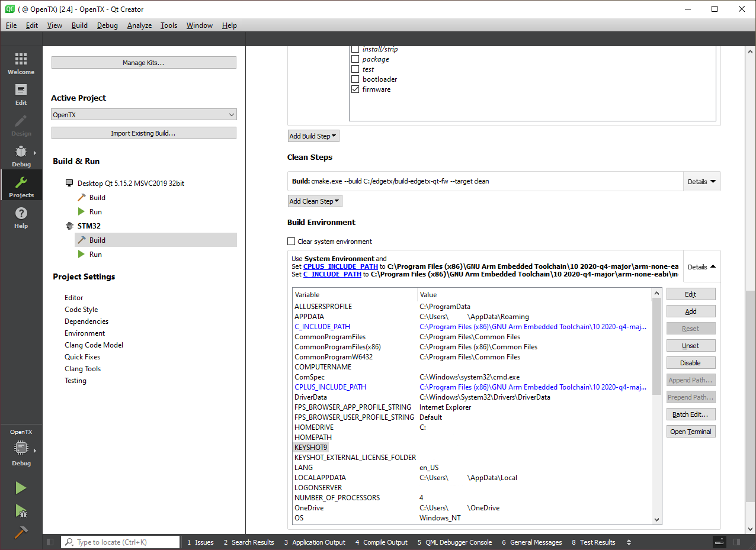This screenshot has height=550, width=756.
Task: Open Compile Output pane
Action: point(382,542)
